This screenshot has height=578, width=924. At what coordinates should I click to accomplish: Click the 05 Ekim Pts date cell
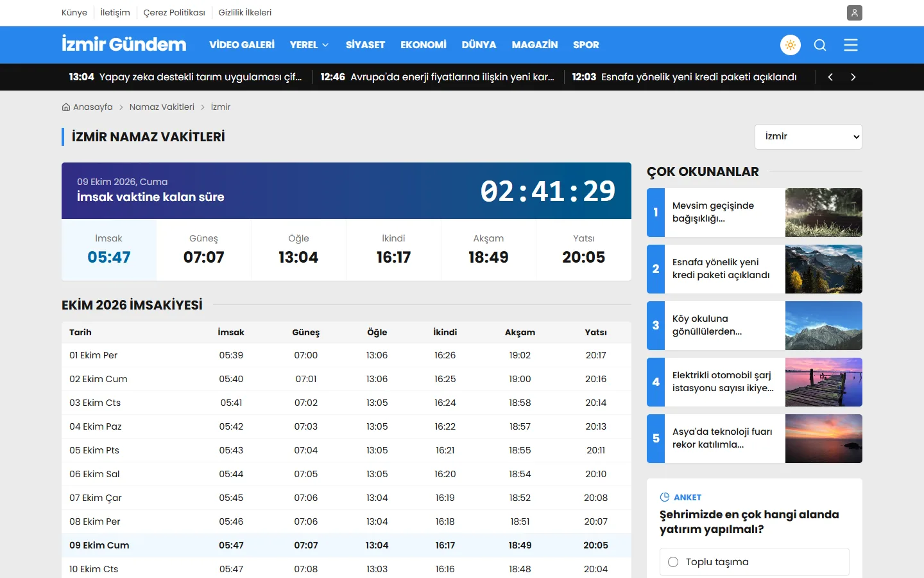point(94,450)
